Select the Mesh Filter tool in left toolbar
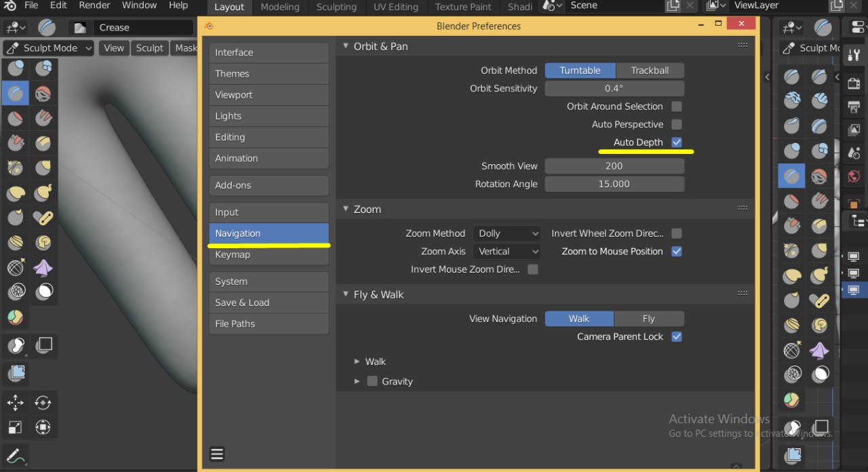 click(16, 372)
